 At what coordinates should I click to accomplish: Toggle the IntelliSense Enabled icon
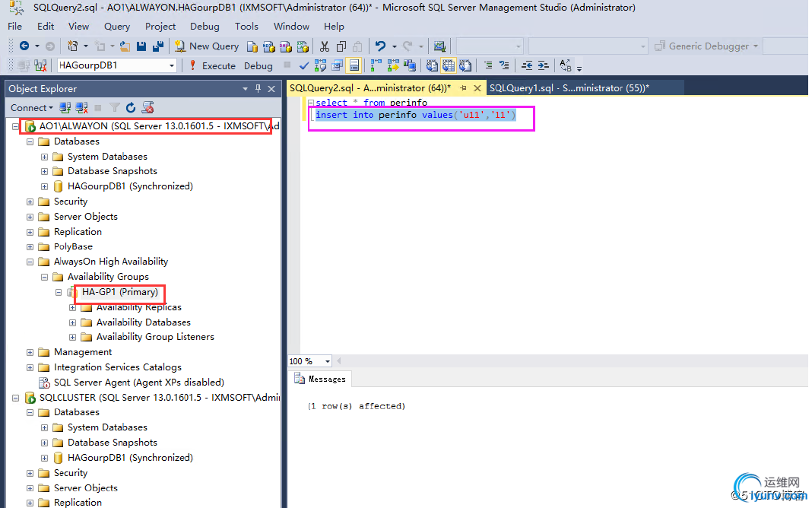[354, 65]
